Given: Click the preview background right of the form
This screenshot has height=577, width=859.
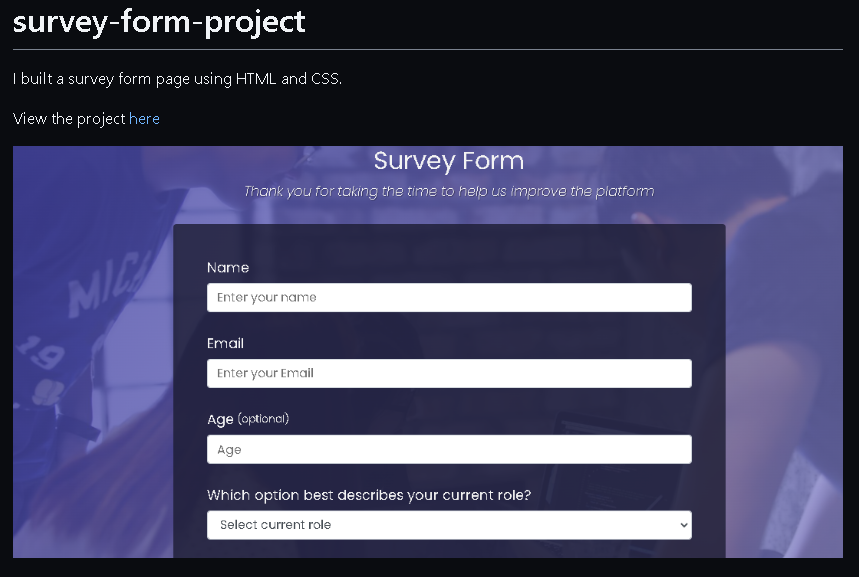Looking at the screenshot, I should [785, 400].
